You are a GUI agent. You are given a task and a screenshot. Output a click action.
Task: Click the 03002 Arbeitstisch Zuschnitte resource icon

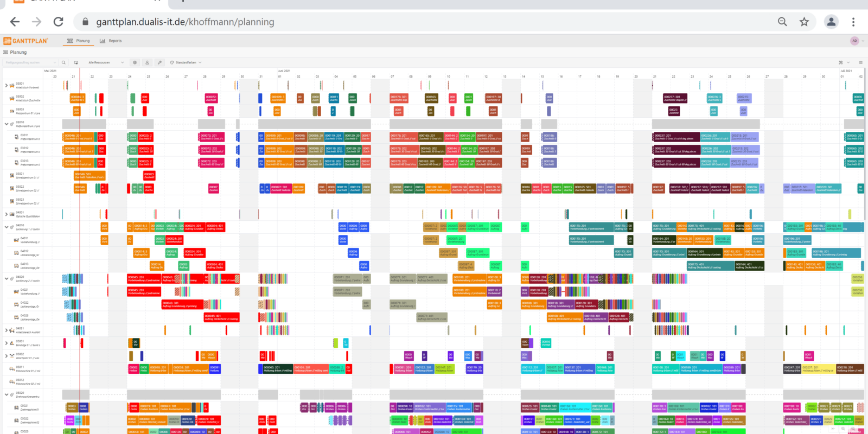12,98
